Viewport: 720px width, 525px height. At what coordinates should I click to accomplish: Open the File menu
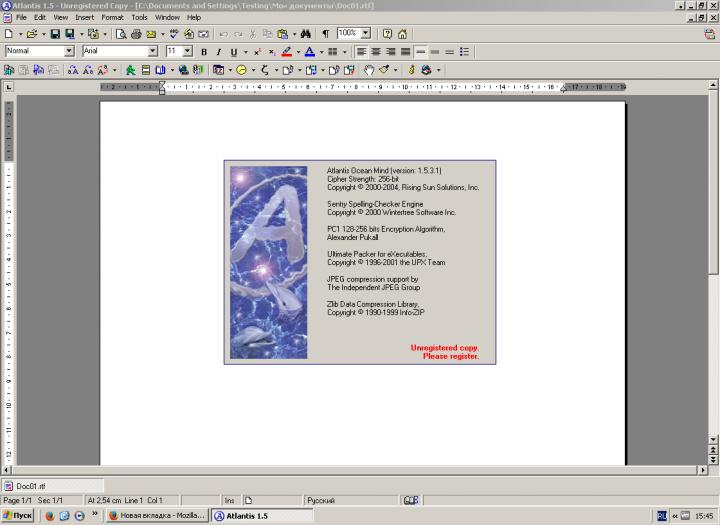tap(21, 17)
